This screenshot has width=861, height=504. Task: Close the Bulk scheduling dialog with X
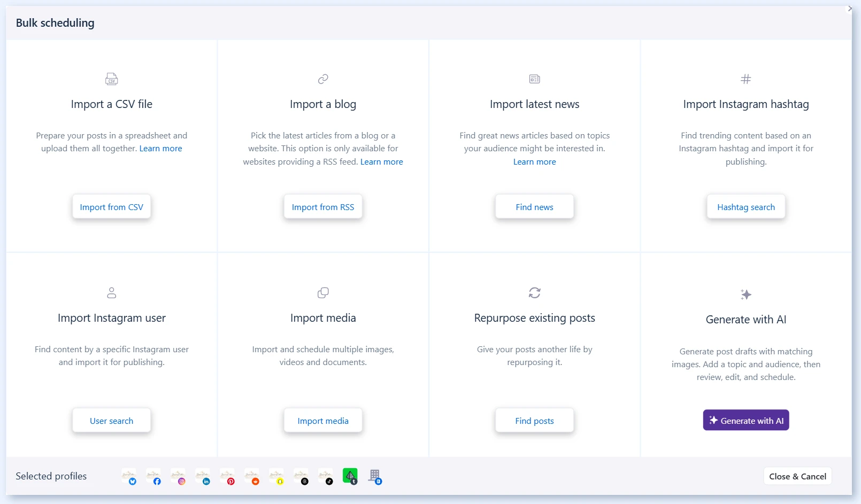850,9
